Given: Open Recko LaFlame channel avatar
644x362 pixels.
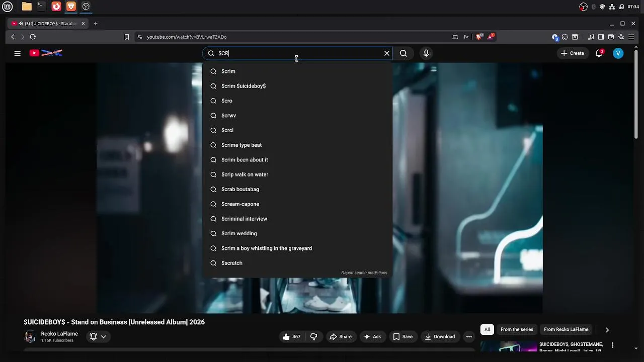Looking at the screenshot, I should click(x=30, y=336).
